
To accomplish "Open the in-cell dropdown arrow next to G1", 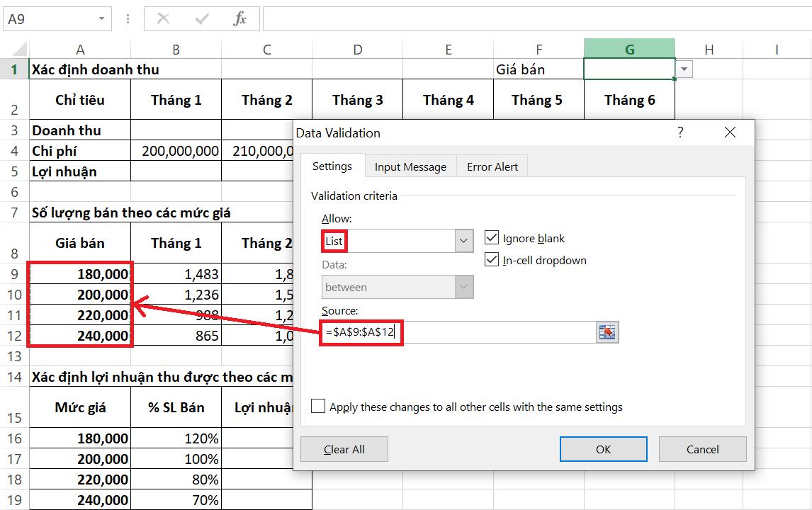I will pyautogui.click(x=683, y=68).
